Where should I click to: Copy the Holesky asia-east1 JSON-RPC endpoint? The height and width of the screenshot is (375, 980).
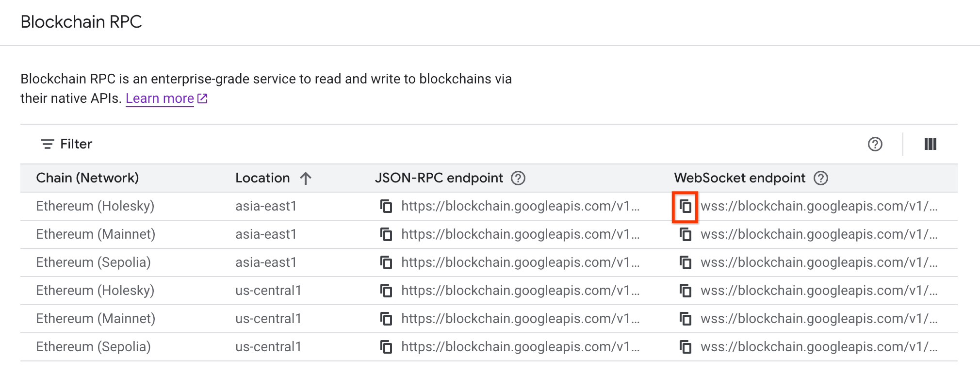pos(386,206)
